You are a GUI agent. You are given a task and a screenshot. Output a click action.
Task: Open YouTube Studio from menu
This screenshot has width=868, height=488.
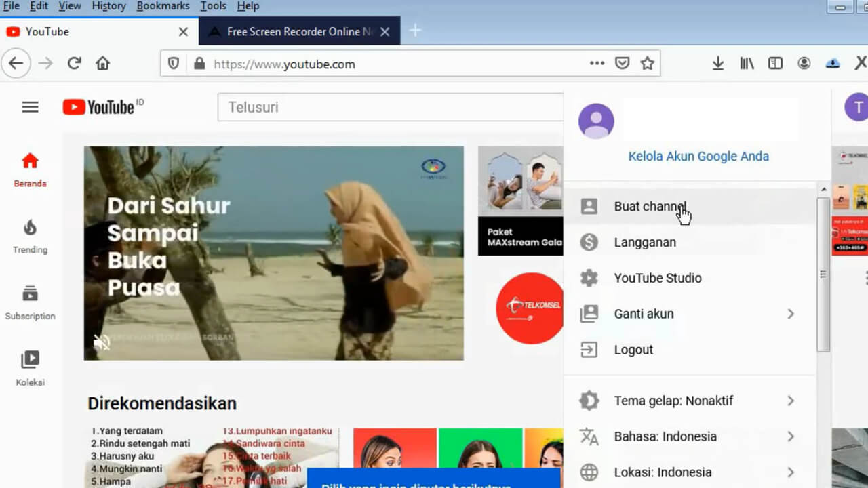coord(690,279)
